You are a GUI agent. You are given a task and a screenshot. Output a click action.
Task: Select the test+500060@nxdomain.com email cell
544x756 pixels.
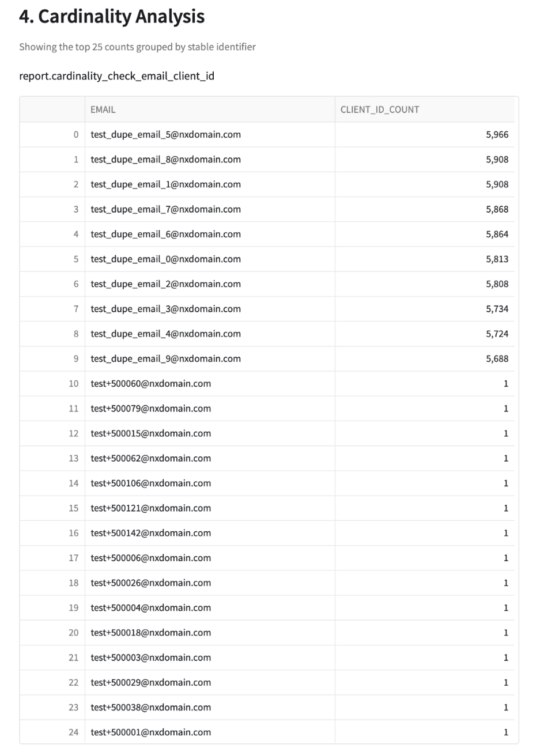tap(151, 384)
